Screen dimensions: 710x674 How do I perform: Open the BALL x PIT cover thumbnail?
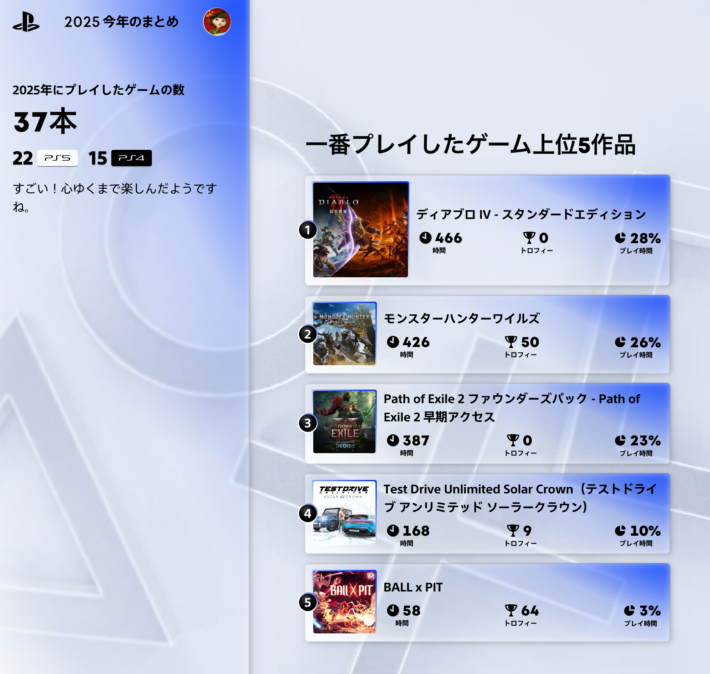[345, 602]
